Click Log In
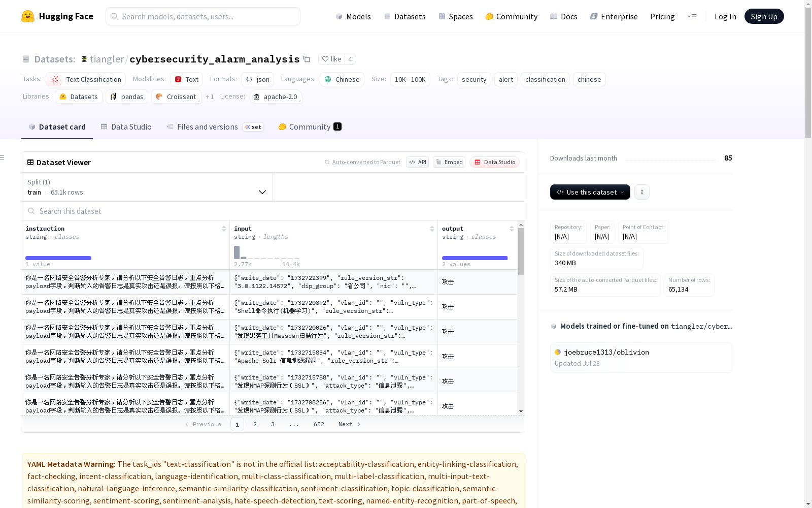Viewport: 812px width, 508px height. [x=725, y=16]
